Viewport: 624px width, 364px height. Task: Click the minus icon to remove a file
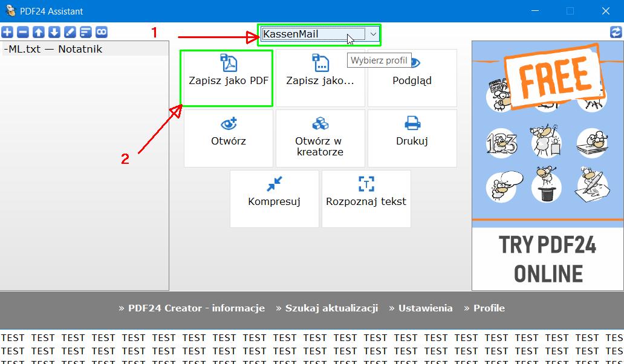pyautogui.click(x=23, y=32)
